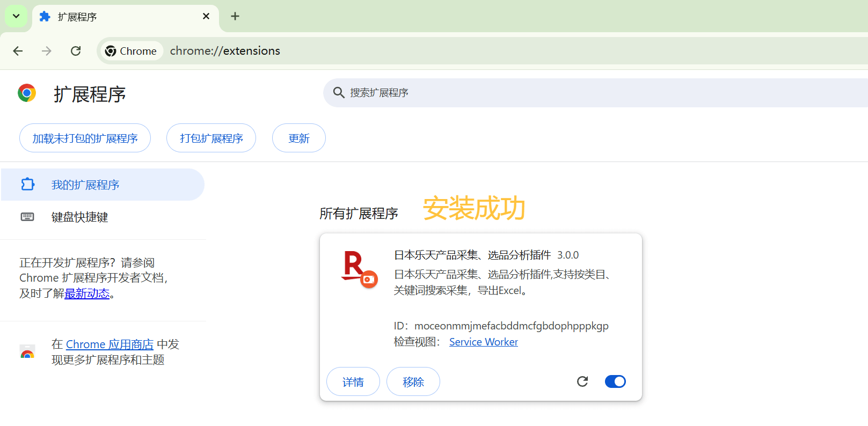This screenshot has width=868, height=426.
Task: Reload the page using toolbar refresh icon
Action: 76,51
